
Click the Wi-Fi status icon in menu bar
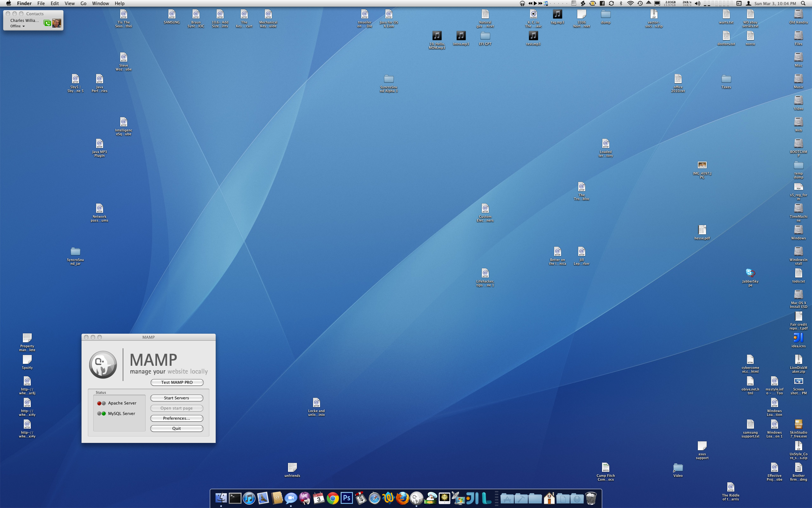coord(631,3)
